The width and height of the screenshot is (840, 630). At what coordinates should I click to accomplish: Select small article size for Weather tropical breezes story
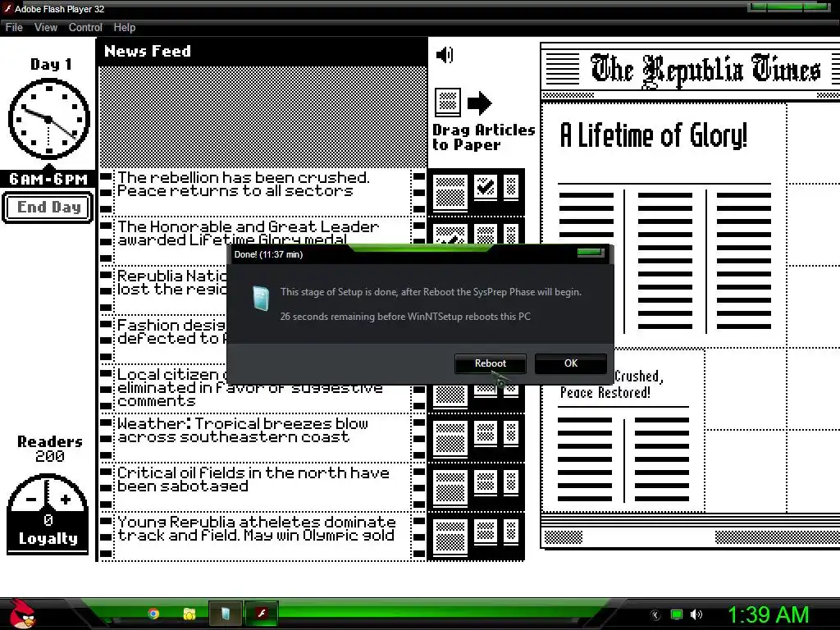(x=511, y=433)
